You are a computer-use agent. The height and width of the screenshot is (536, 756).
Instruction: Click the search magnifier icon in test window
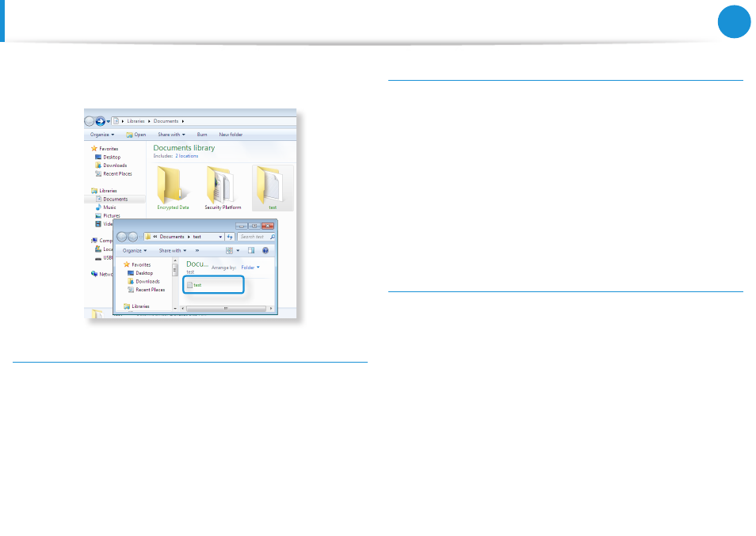pos(273,237)
